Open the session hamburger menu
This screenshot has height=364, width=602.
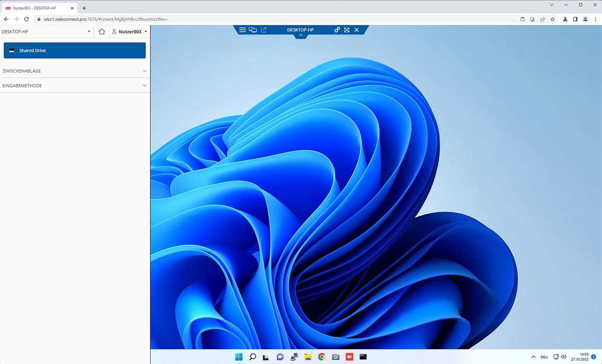[x=242, y=30]
